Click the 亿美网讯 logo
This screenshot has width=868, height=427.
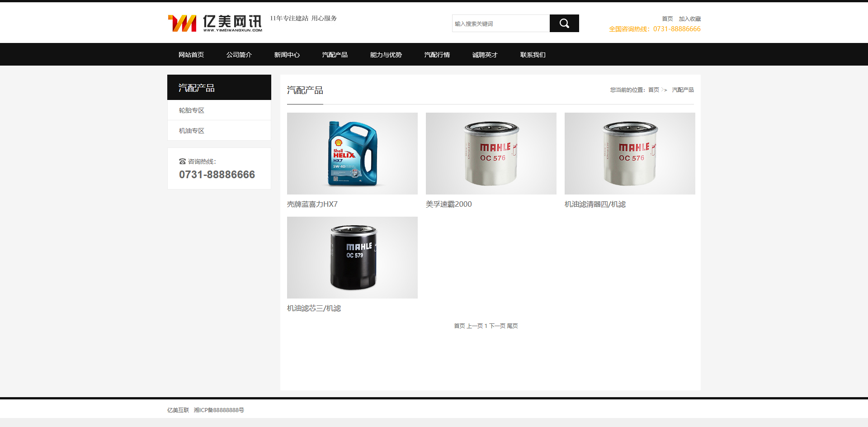pos(215,23)
